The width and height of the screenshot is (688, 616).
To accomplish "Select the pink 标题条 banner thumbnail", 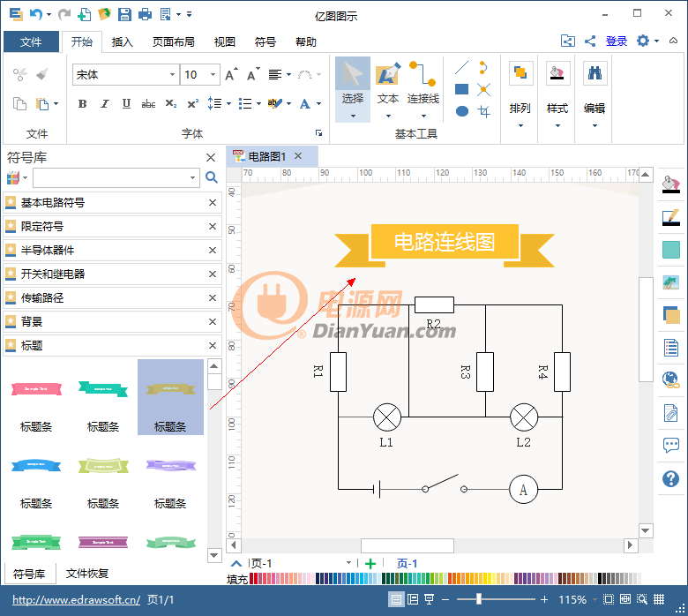I will click(x=36, y=389).
